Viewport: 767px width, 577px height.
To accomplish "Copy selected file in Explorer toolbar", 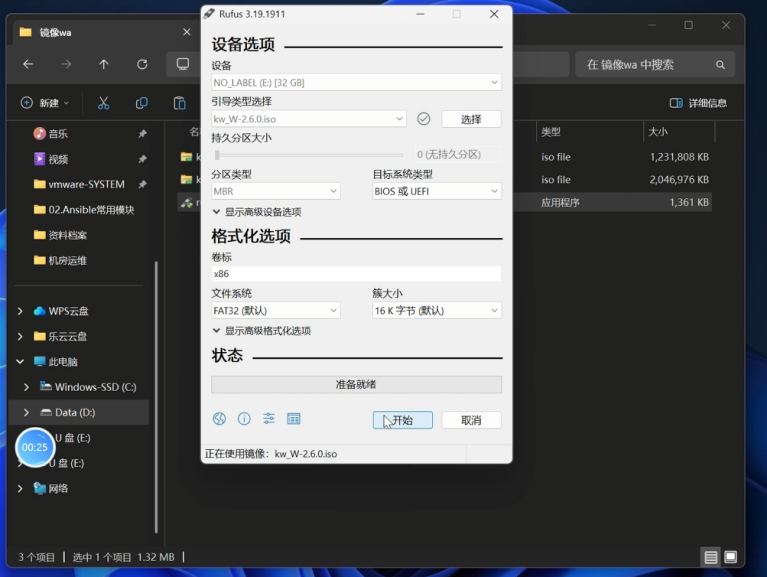I will pyautogui.click(x=141, y=103).
